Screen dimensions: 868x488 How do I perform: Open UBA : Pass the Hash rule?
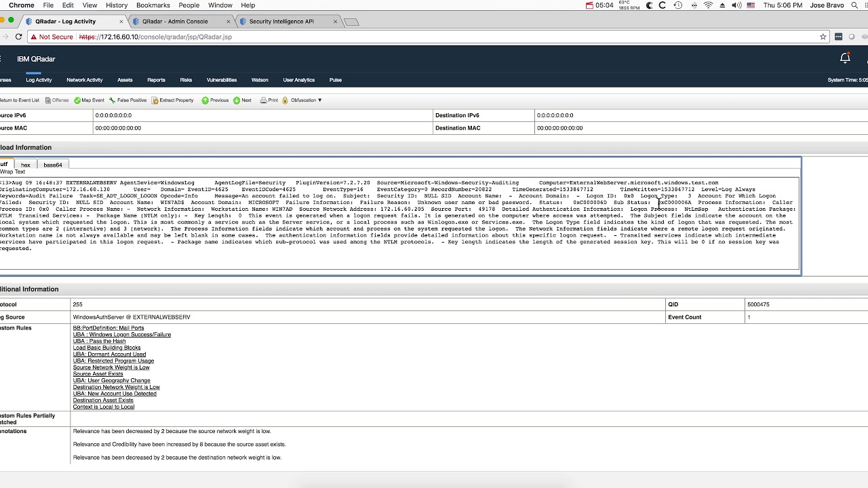100,341
